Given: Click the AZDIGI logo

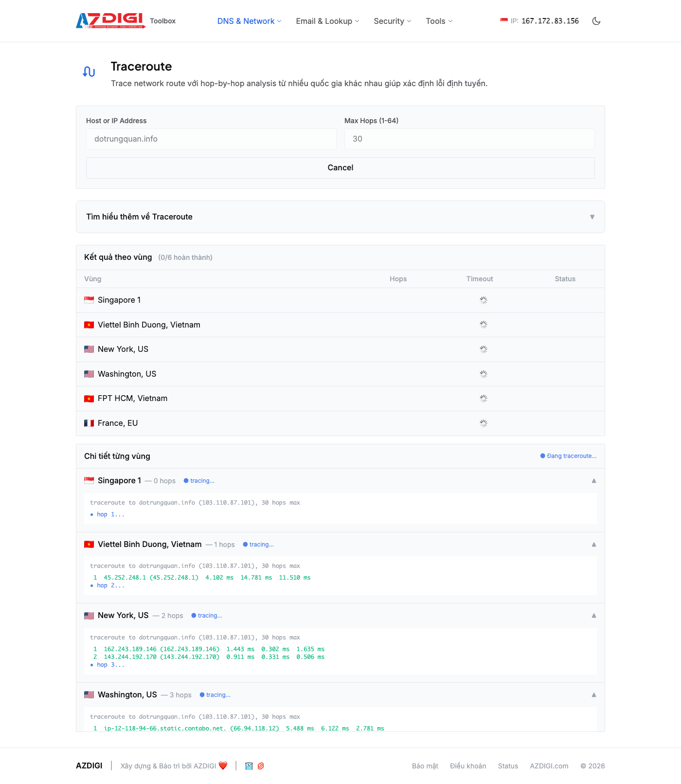Looking at the screenshot, I should 111,20.
